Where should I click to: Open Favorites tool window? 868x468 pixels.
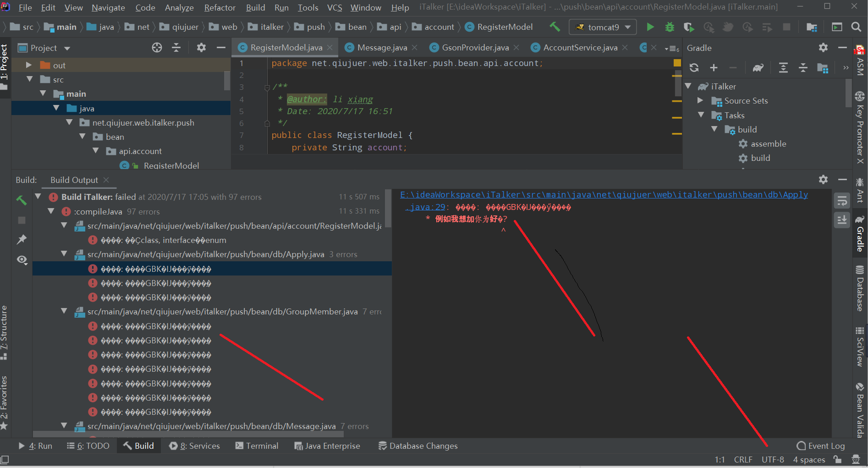4,403
